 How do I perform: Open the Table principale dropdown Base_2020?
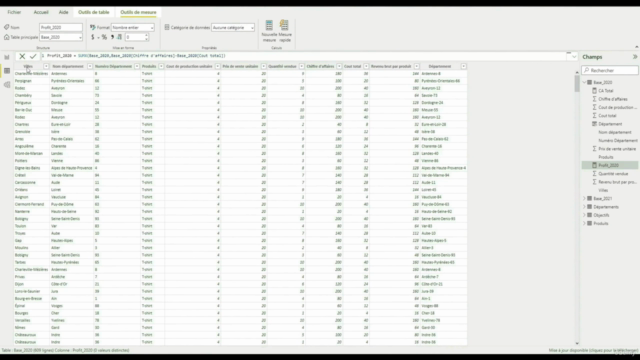[x=61, y=37]
